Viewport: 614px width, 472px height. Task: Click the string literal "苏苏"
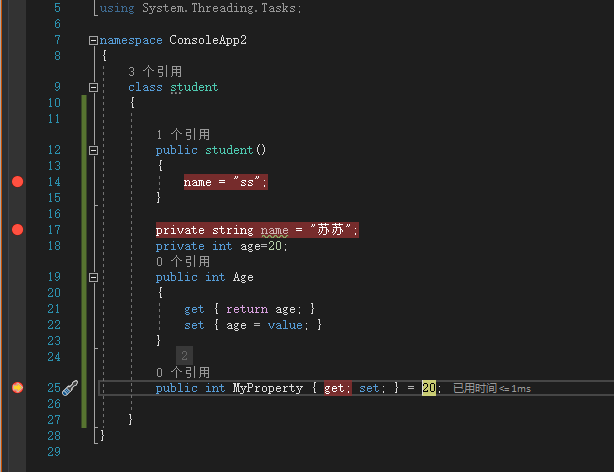pyautogui.click(x=330, y=230)
